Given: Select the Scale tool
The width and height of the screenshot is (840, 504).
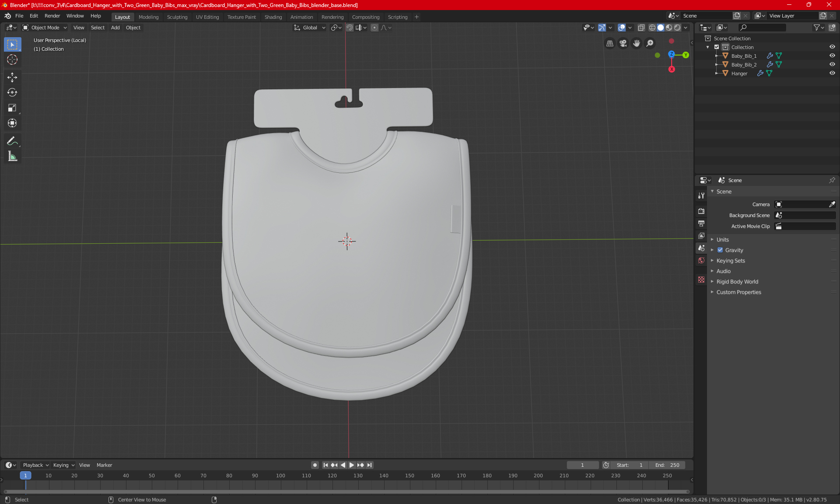Looking at the screenshot, I should (12, 108).
